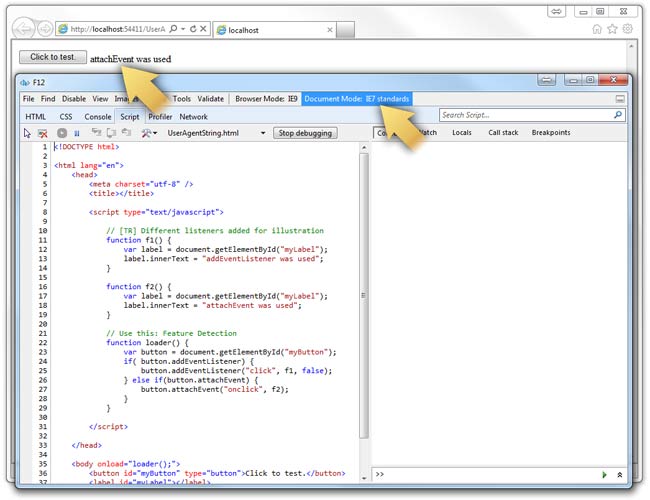Click the grey Continue debugging icon

[62, 133]
